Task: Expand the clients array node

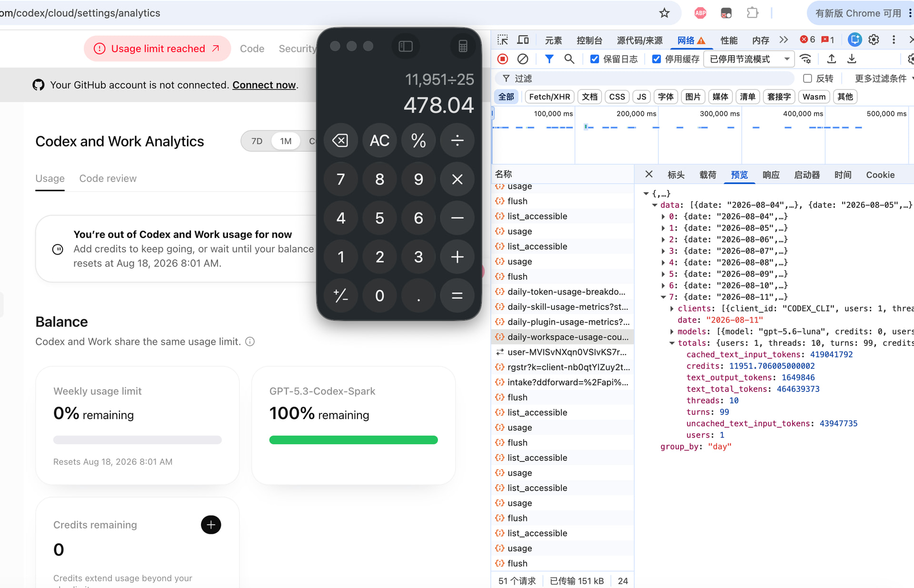Action: click(672, 309)
